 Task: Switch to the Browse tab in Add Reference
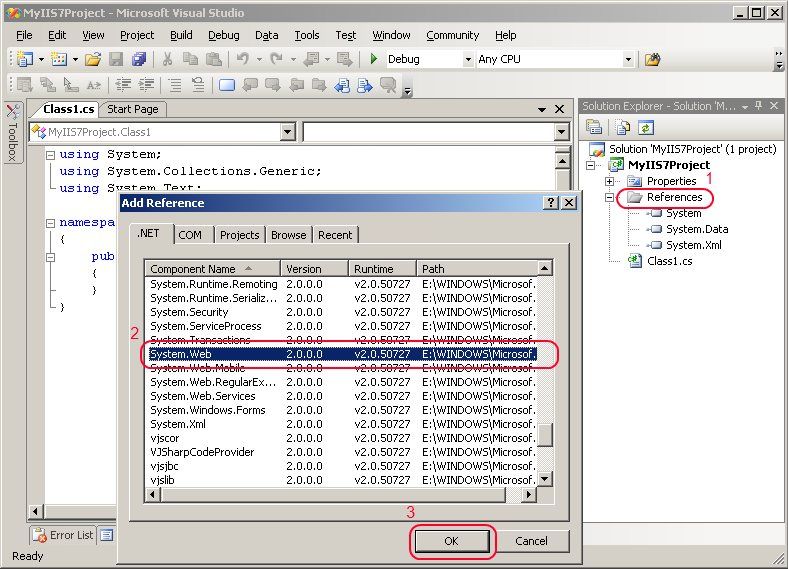click(288, 235)
